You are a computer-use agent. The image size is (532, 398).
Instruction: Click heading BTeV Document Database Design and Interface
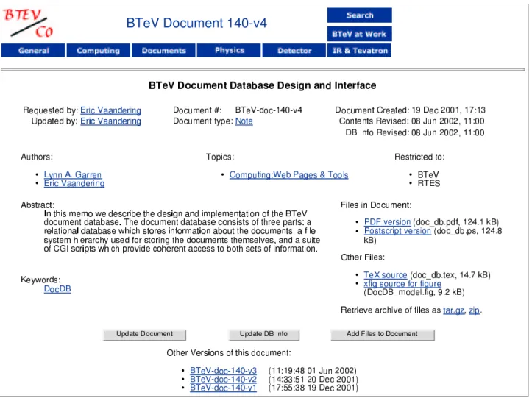pos(262,85)
